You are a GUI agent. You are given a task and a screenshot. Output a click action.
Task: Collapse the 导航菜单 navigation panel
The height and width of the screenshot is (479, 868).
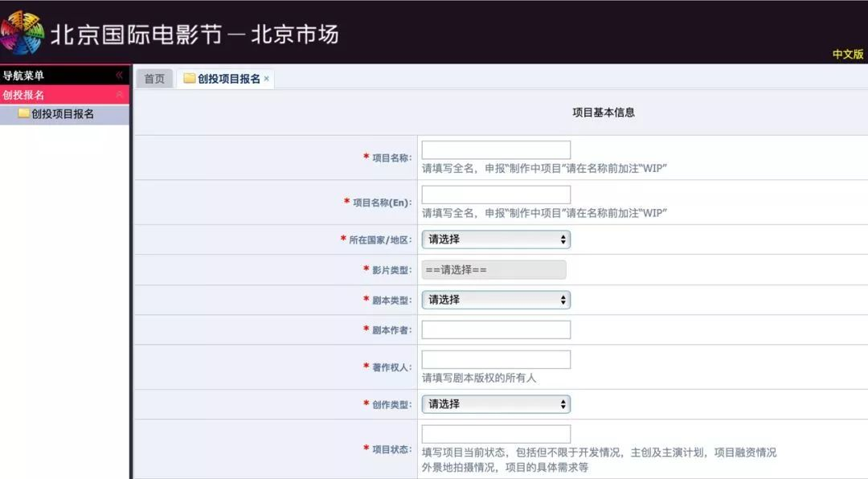[x=119, y=76]
